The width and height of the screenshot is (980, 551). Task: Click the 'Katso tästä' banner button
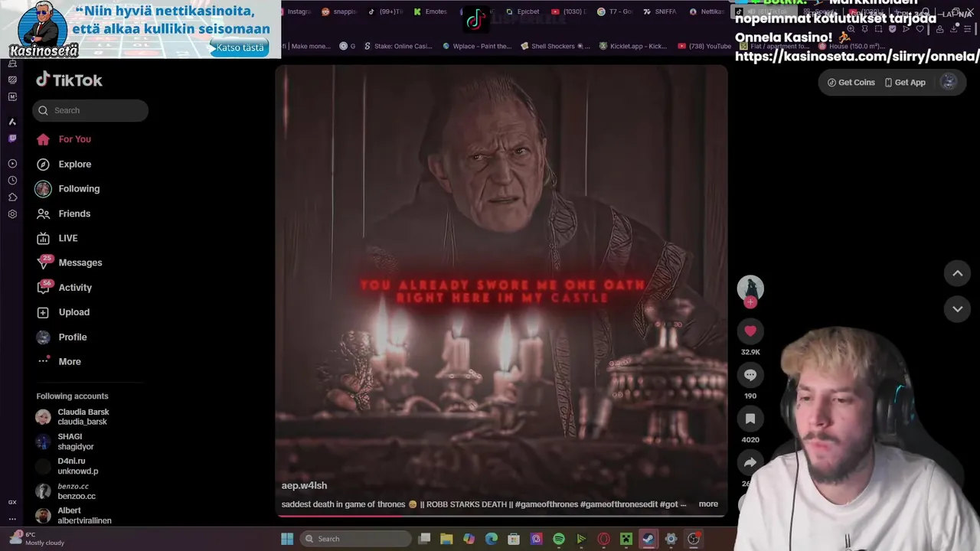pyautogui.click(x=240, y=47)
